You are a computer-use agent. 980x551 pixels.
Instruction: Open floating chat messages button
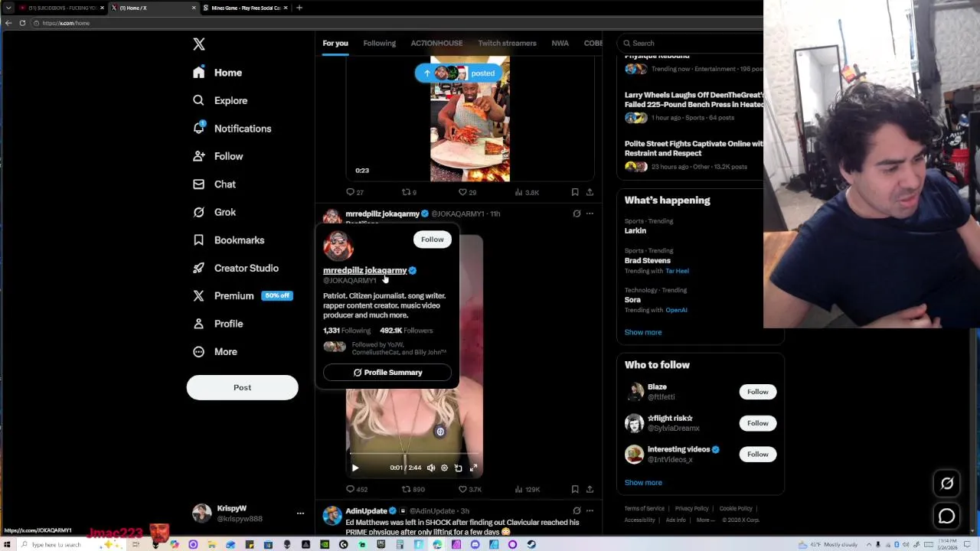click(947, 517)
